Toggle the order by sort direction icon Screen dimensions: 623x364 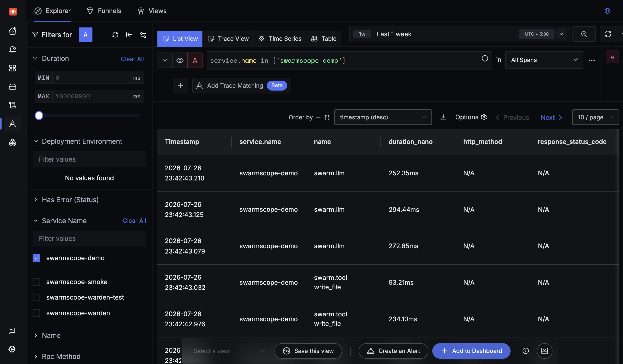(x=327, y=117)
